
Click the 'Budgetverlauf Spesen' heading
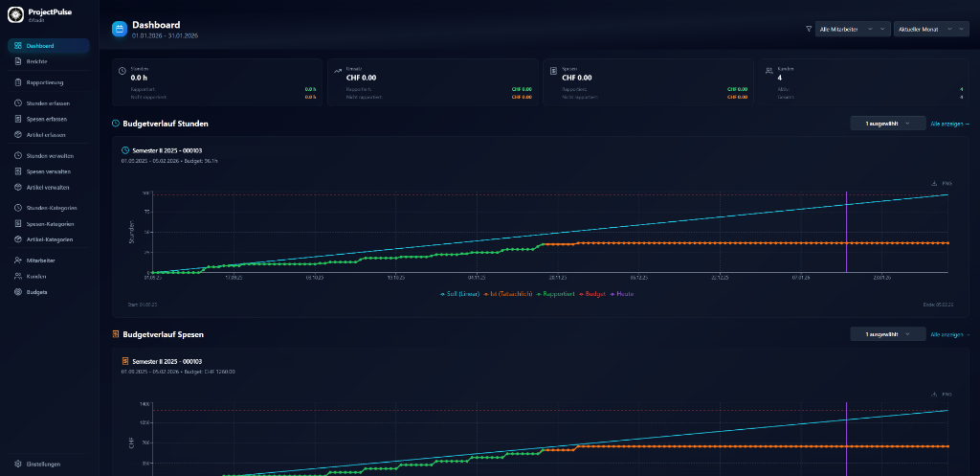pyautogui.click(x=163, y=334)
